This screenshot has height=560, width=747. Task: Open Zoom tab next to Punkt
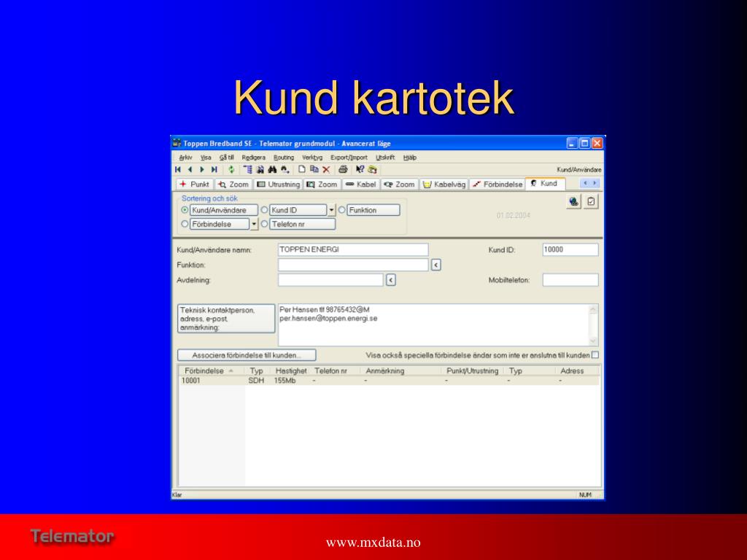[233, 184]
